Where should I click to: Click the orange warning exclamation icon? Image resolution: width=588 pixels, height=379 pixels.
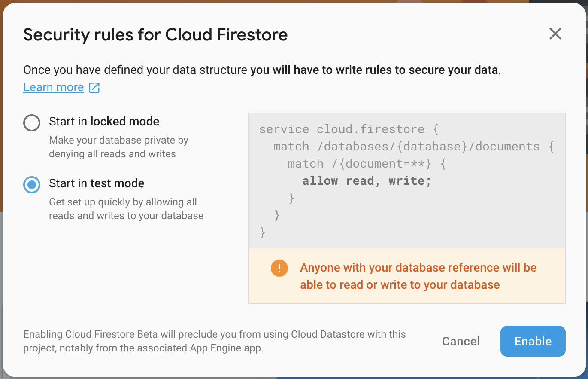[279, 269]
